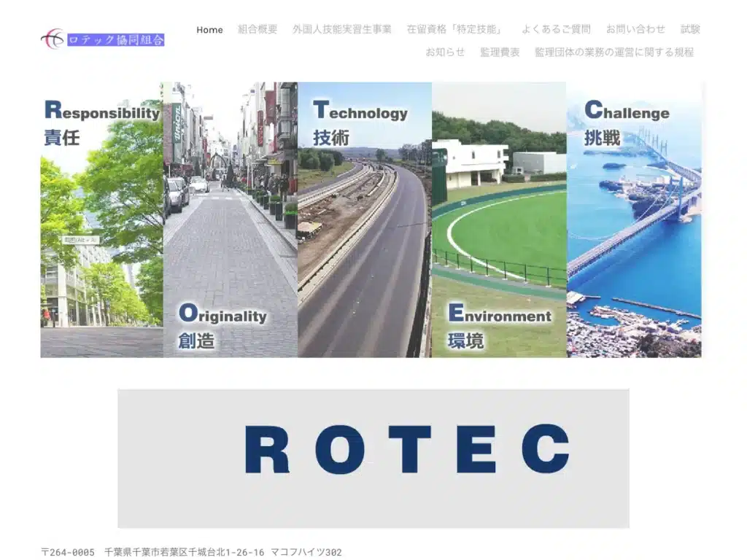Image resolution: width=747 pixels, height=560 pixels.
Task: Select the address text 千葉県千葉市若葉区千城台北1-26-16
Action: point(185,553)
